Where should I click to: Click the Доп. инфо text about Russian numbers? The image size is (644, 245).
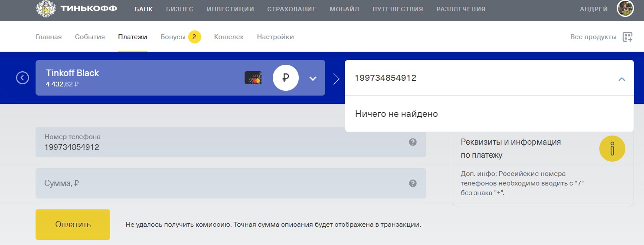pos(523,183)
